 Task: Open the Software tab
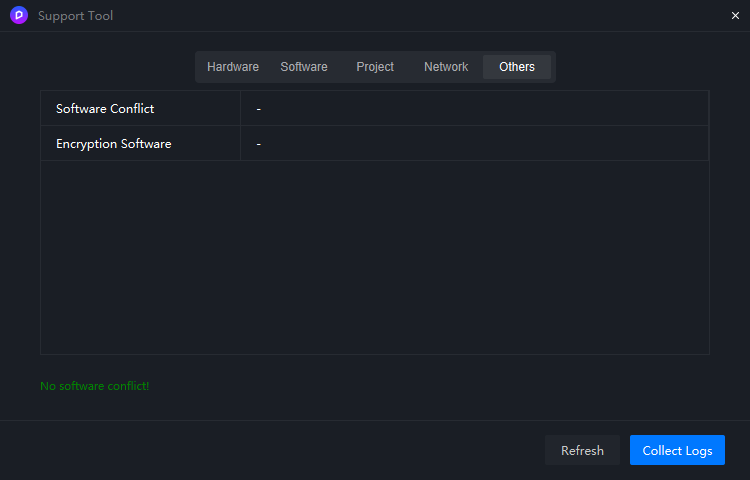pyautogui.click(x=304, y=67)
